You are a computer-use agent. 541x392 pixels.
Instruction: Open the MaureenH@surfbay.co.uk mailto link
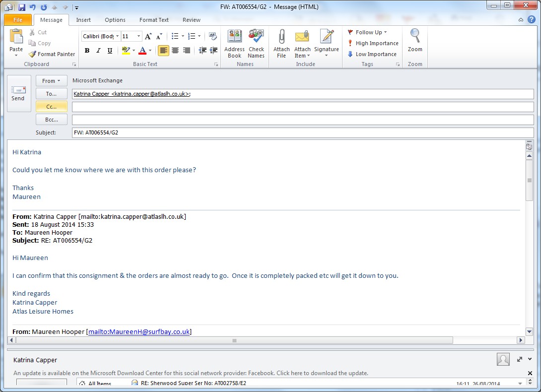click(x=139, y=331)
